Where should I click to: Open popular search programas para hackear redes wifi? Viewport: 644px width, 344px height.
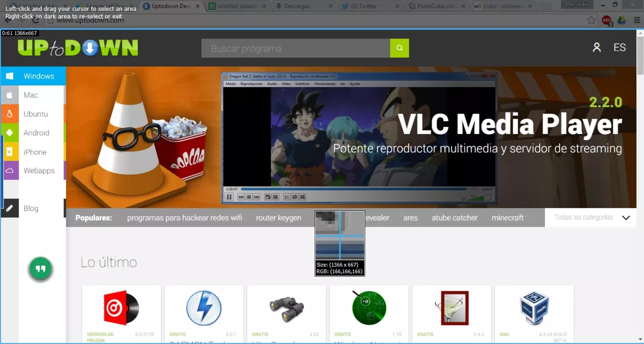(x=184, y=218)
